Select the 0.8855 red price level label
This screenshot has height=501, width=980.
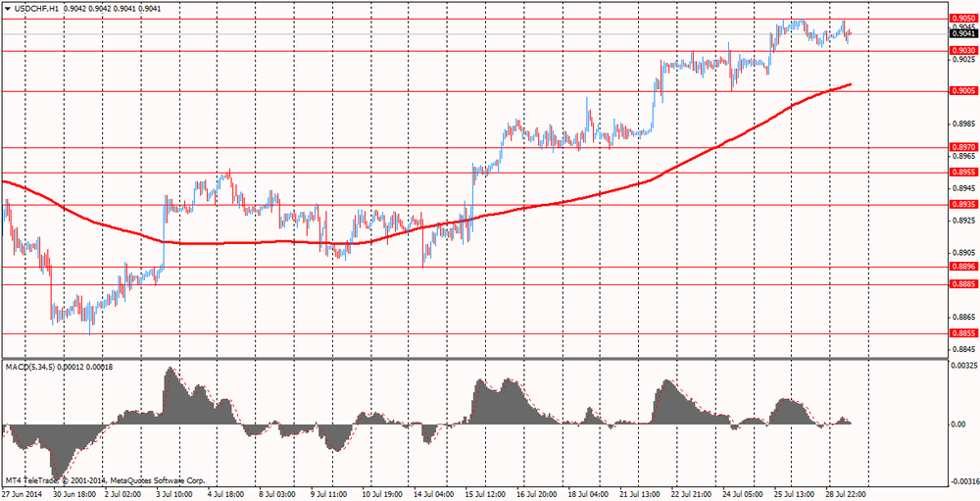coord(962,333)
